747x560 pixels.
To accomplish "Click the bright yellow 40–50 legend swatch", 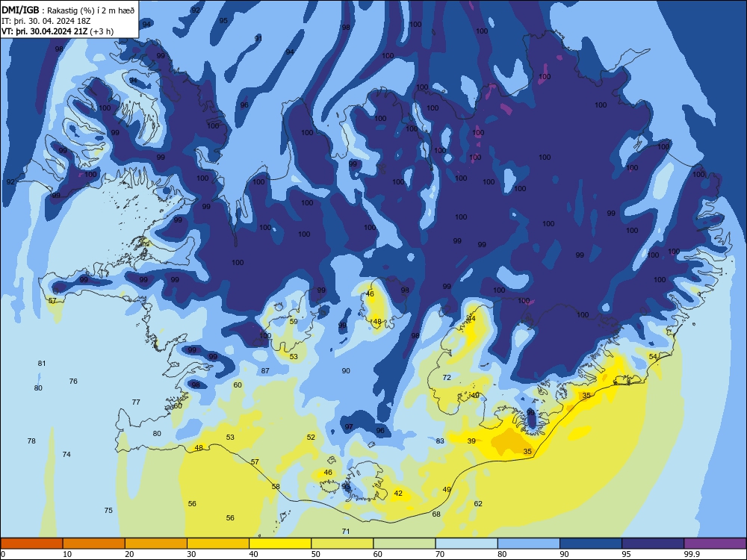I will click(280, 544).
